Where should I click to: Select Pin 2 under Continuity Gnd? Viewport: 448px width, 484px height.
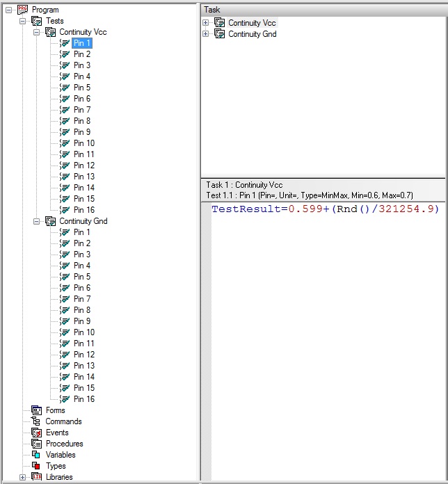82,243
